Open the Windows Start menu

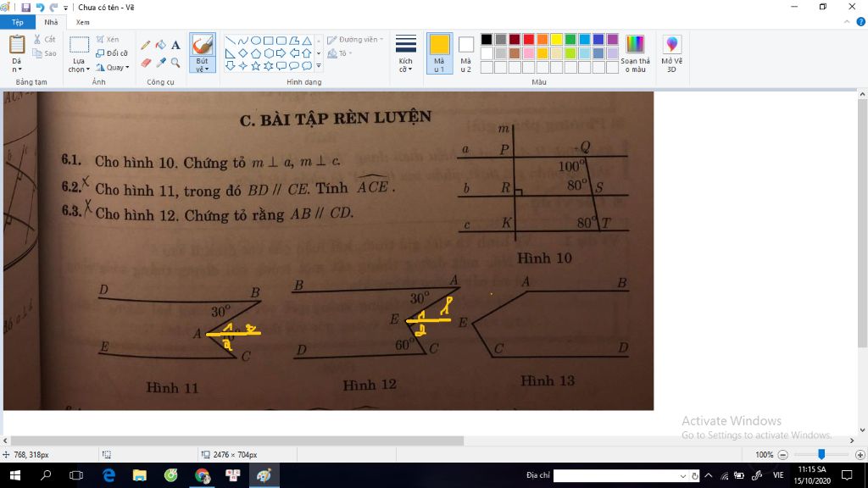pyautogui.click(x=15, y=475)
